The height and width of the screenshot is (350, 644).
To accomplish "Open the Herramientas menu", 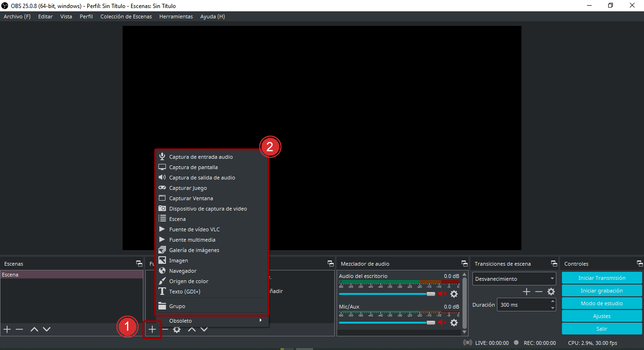I will 176,16.
